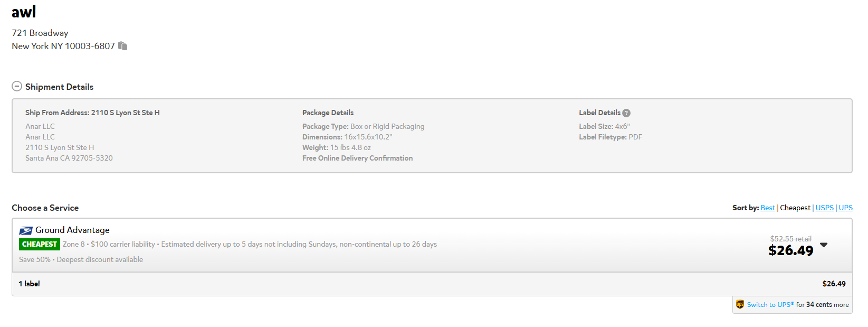Sort services by UPS
The width and height of the screenshot is (868, 327).
(846, 208)
